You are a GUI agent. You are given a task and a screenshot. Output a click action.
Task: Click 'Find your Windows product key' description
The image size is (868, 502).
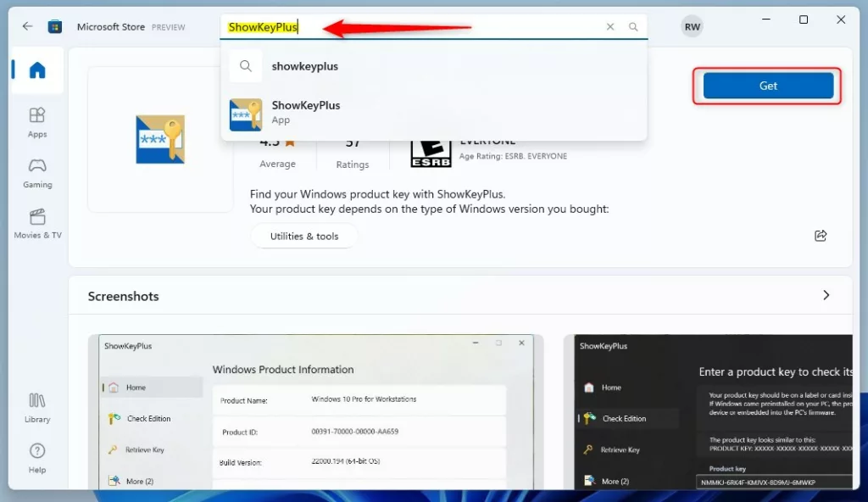[377, 194]
